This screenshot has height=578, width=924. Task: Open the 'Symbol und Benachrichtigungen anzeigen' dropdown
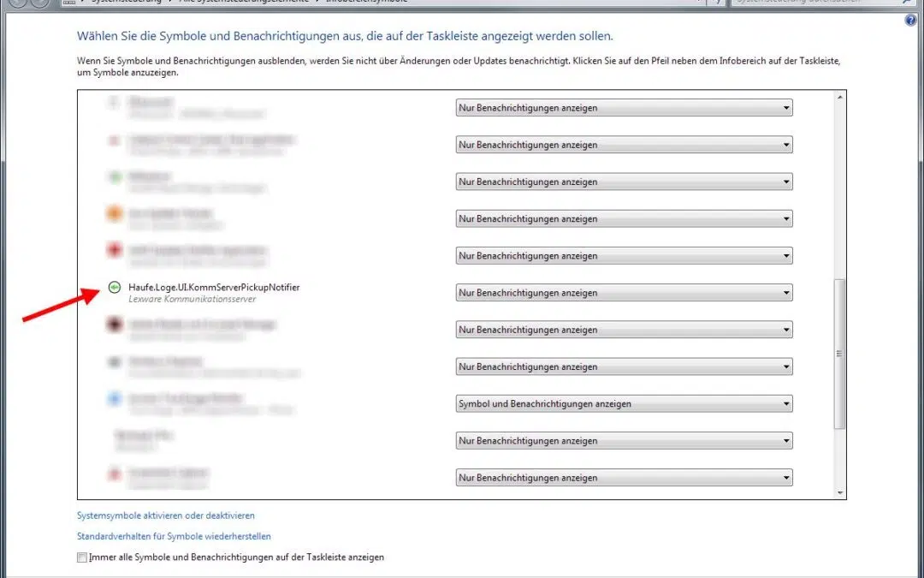point(624,403)
